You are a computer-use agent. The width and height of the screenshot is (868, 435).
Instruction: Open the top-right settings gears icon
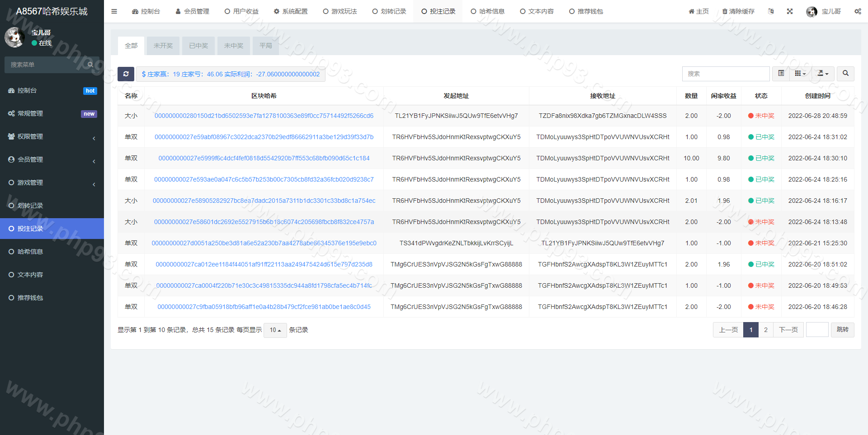[857, 11]
